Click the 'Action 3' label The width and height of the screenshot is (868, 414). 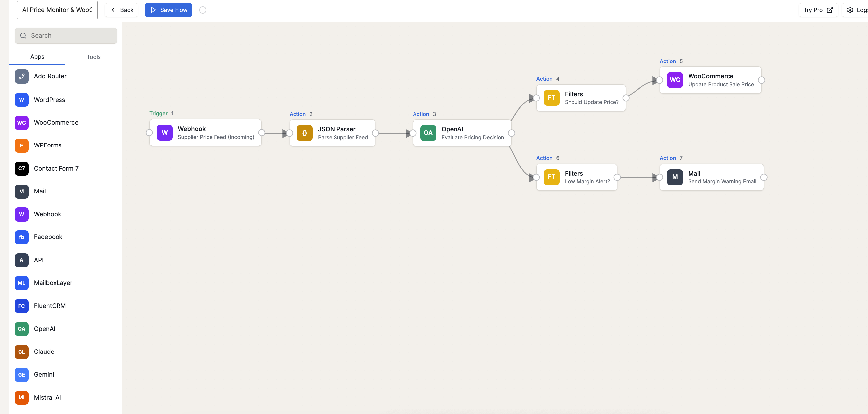click(x=424, y=114)
